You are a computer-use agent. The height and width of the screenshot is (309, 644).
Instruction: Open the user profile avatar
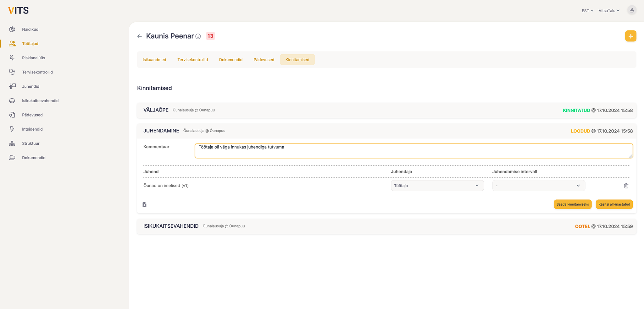click(631, 10)
